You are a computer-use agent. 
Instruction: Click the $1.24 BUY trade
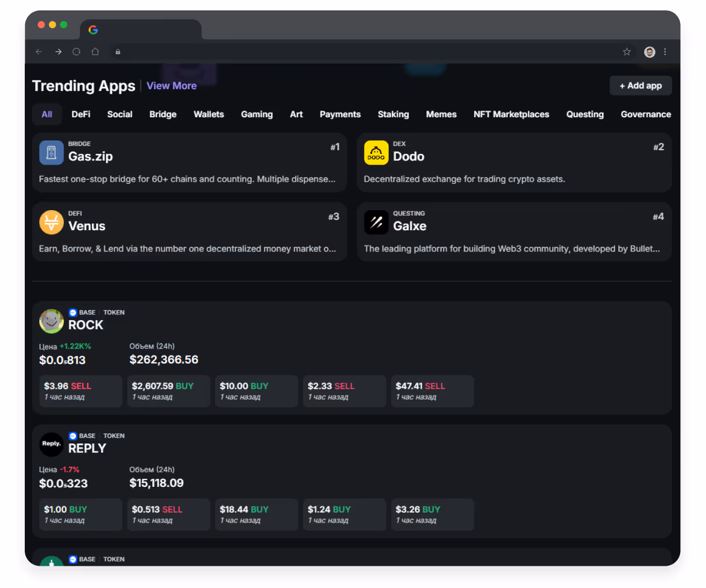[x=345, y=514]
